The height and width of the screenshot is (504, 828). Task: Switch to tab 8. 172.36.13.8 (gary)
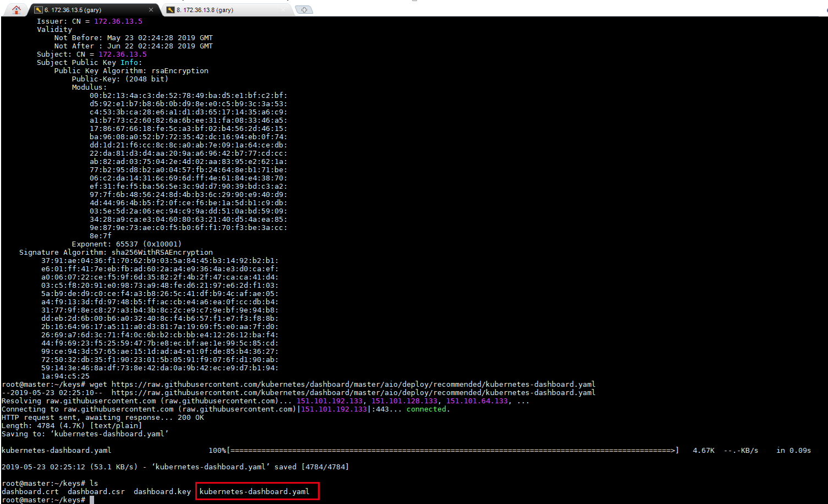(227, 10)
